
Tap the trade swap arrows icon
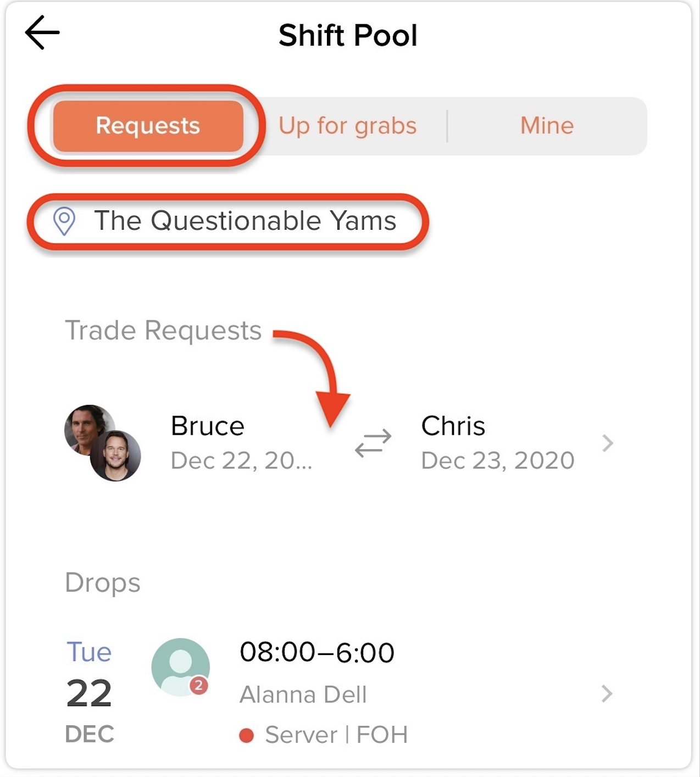373,443
